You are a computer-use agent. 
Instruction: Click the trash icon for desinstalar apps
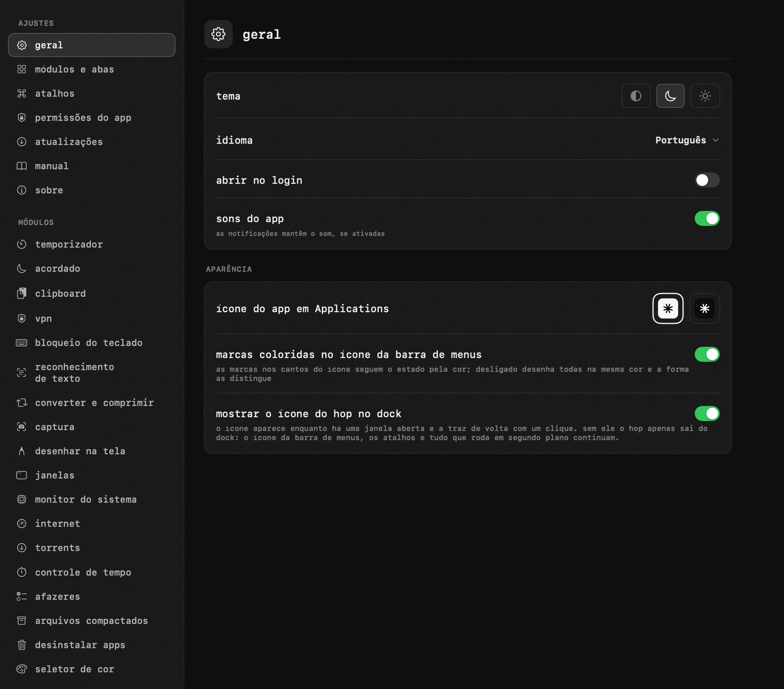22,645
